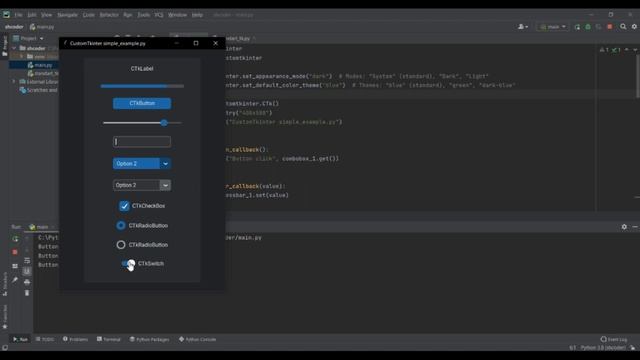The width and height of the screenshot is (640, 360).
Task: Open the Structure vertical tool stripe
Action: pos(5,284)
